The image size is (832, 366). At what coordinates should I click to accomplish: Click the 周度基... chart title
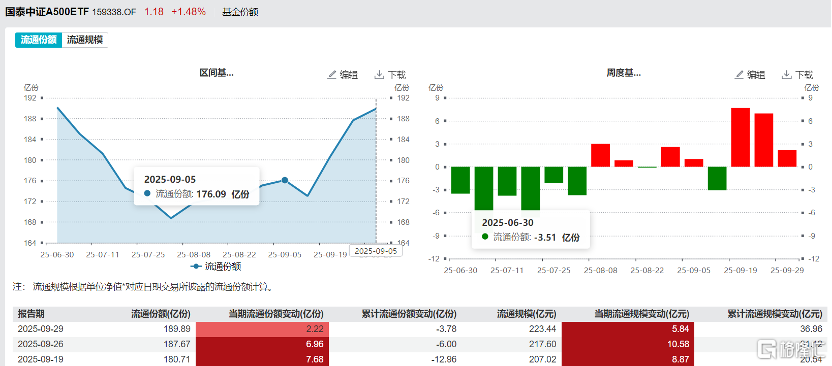click(x=623, y=73)
